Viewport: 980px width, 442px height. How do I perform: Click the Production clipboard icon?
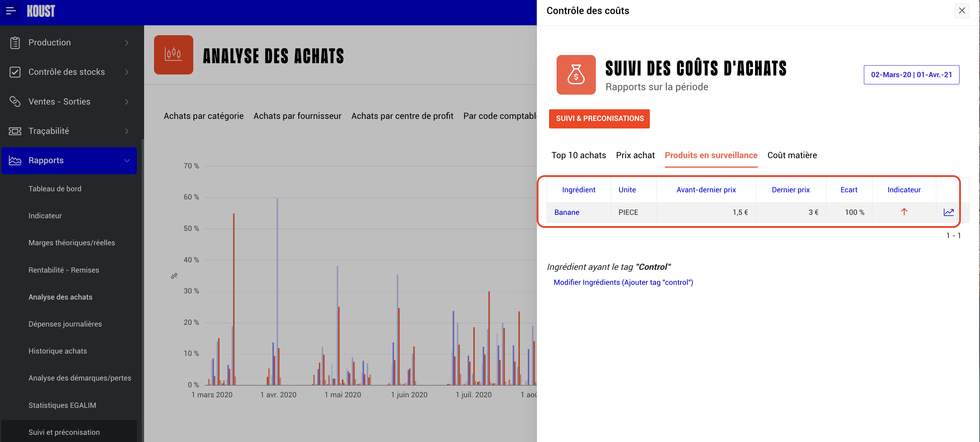(15, 43)
